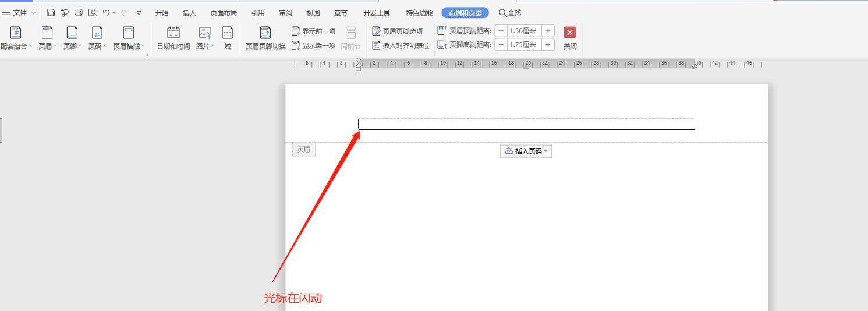
Task: Switch to the 引用 tab
Action: (258, 13)
